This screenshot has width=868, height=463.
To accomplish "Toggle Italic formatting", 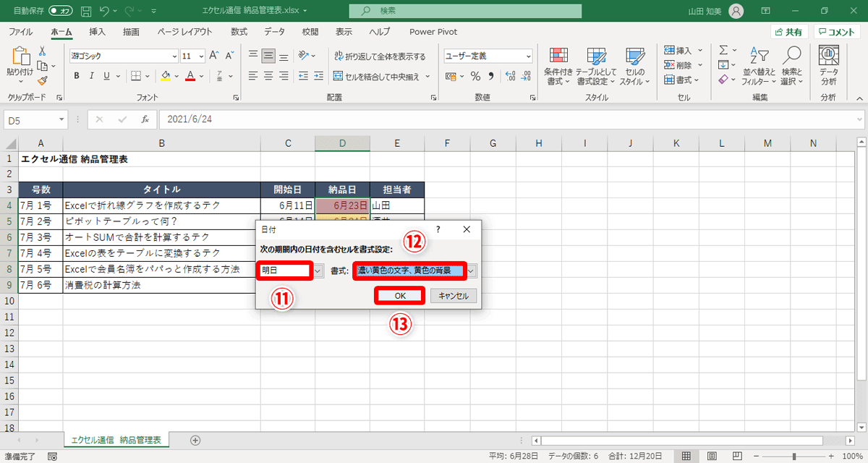I will click(92, 76).
